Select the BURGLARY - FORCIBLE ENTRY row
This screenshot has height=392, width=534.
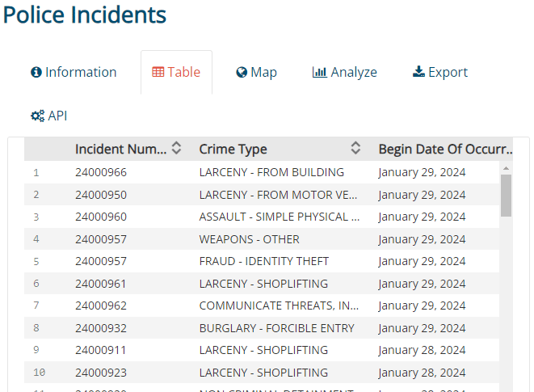pyautogui.click(x=277, y=328)
